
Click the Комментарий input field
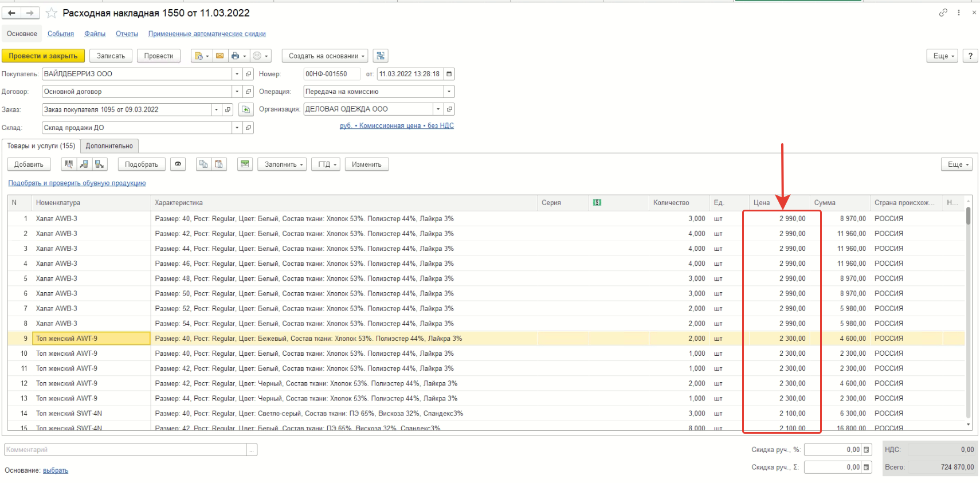point(126,450)
